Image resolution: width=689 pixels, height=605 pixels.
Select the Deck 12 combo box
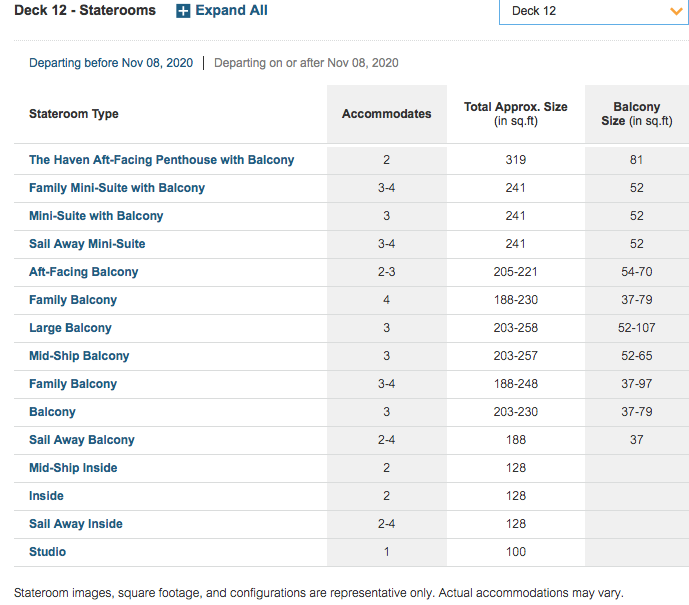click(x=594, y=11)
